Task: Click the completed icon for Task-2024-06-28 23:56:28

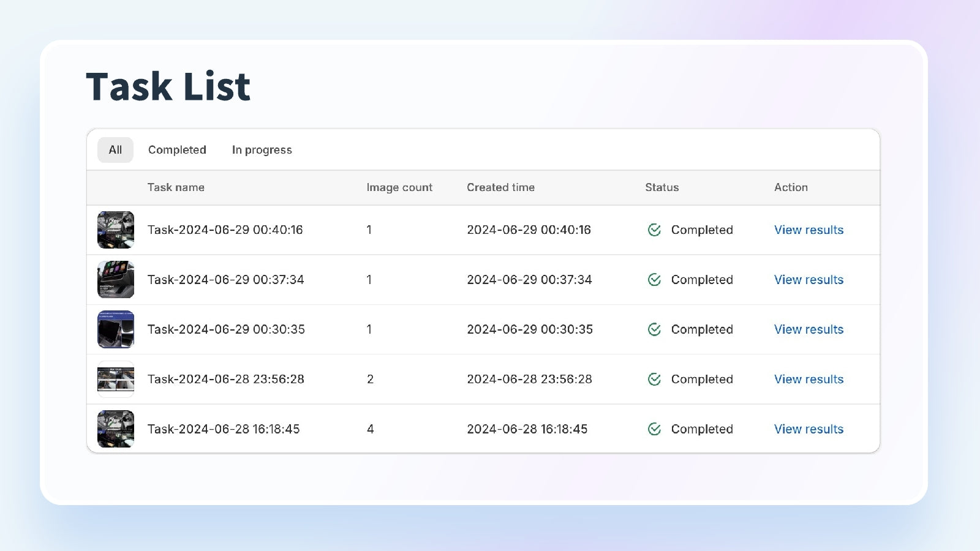Action: pos(654,379)
